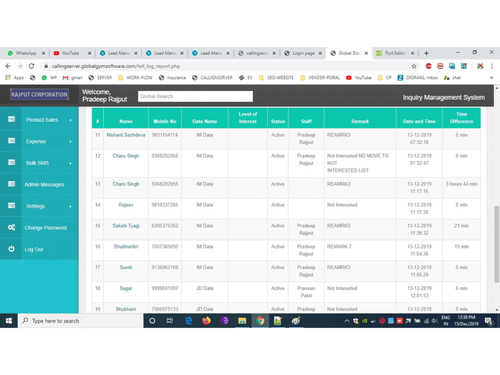Click the Sakshi Tyagi name link

(126, 226)
